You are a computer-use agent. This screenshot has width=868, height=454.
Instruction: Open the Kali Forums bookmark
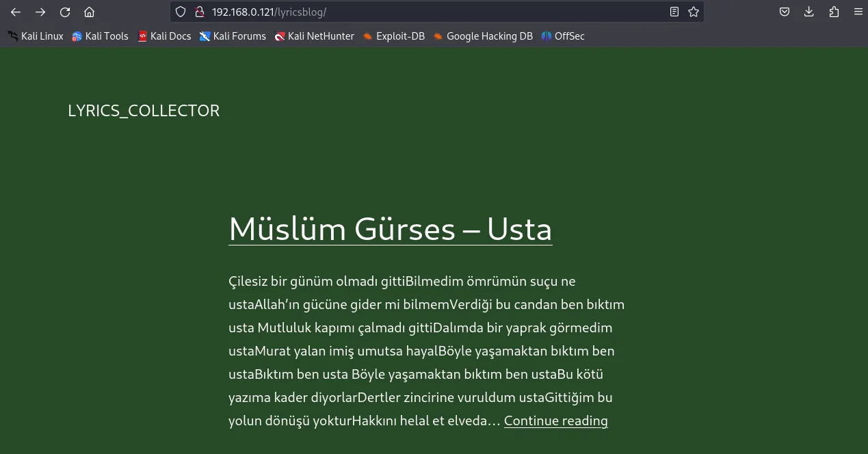tap(233, 36)
